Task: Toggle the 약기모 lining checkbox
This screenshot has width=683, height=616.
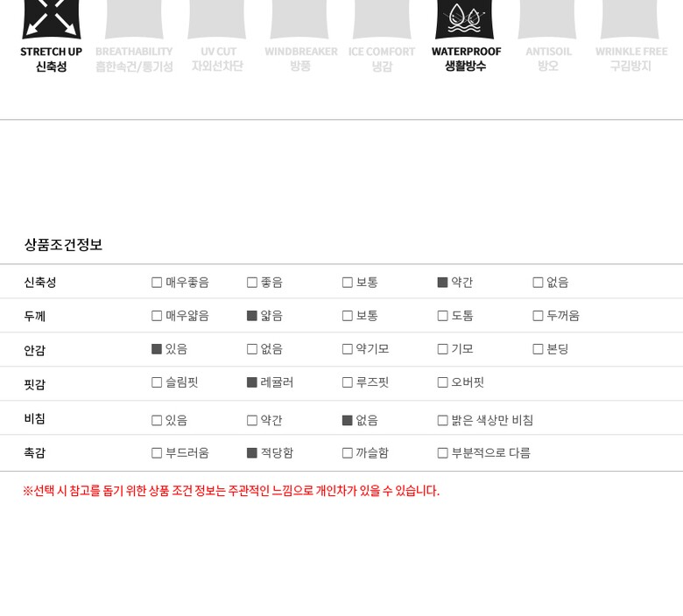Action: (348, 349)
